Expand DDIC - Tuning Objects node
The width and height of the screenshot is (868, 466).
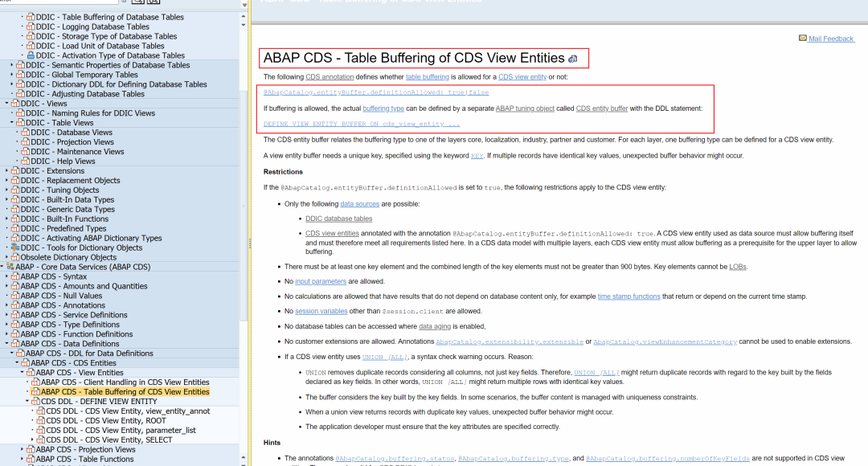pyautogui.click(x=6, y=190)
